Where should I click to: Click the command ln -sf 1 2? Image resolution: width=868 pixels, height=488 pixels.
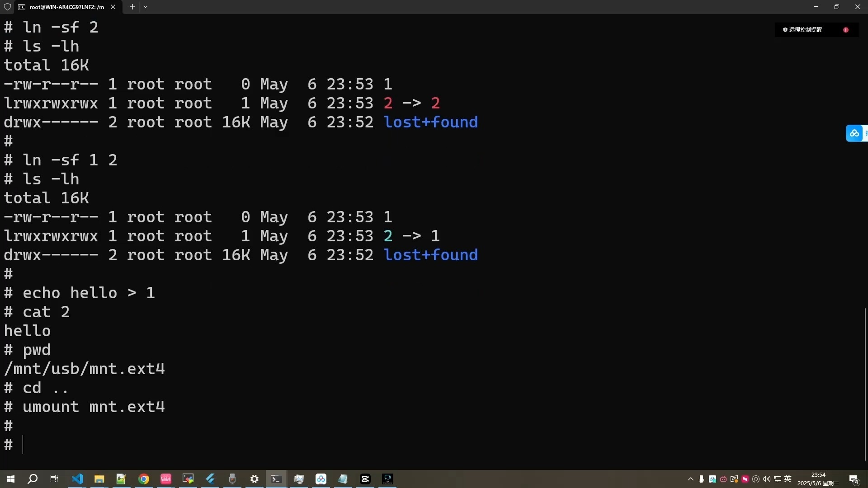(x=70, y=160)
